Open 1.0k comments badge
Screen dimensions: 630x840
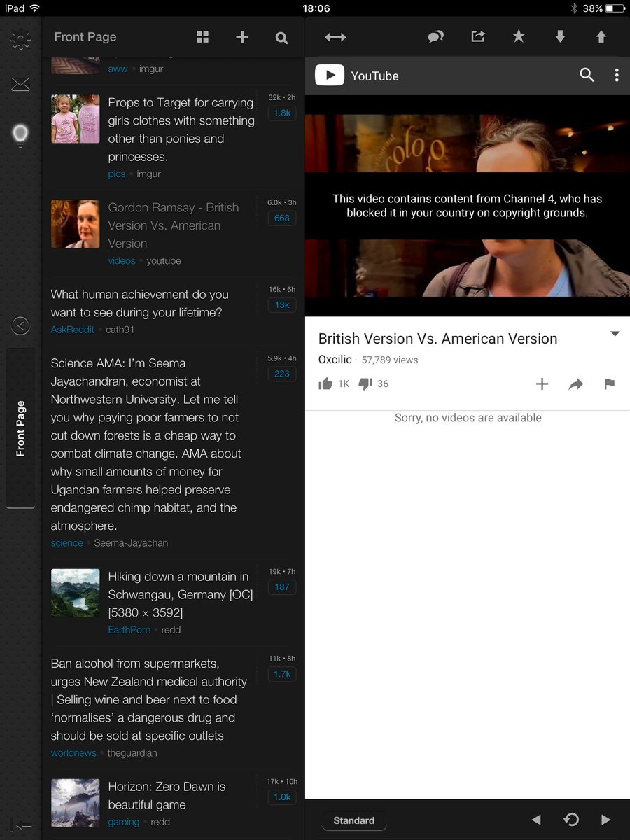click(x=282, y=797)
